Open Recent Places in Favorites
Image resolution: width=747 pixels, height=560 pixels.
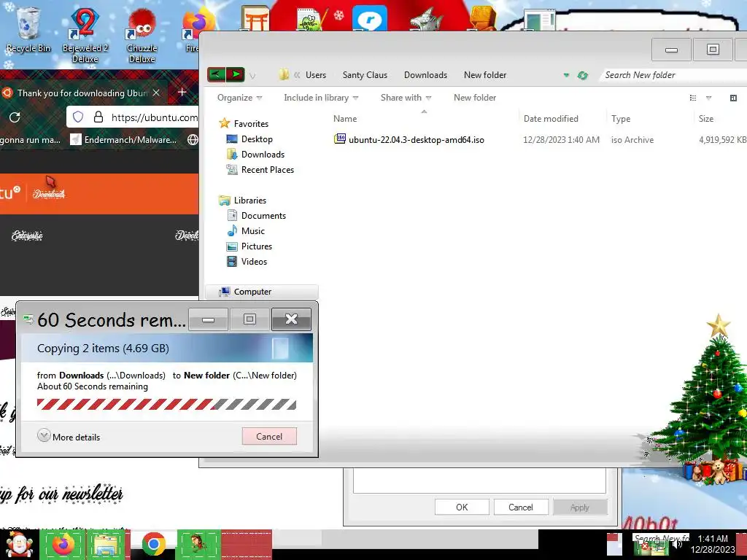(267, 169)
